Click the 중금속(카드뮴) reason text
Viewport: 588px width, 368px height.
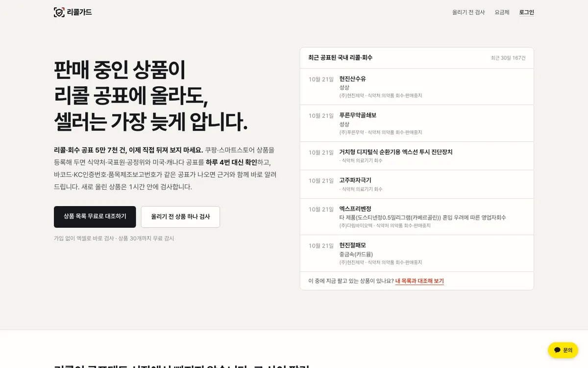click(x=356, y=254)
